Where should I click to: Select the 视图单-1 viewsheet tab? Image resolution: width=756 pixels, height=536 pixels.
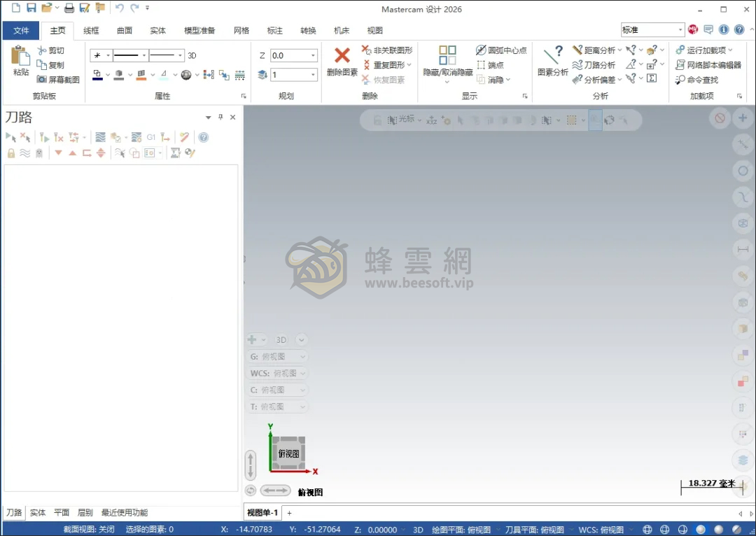(x=262, y=513)
